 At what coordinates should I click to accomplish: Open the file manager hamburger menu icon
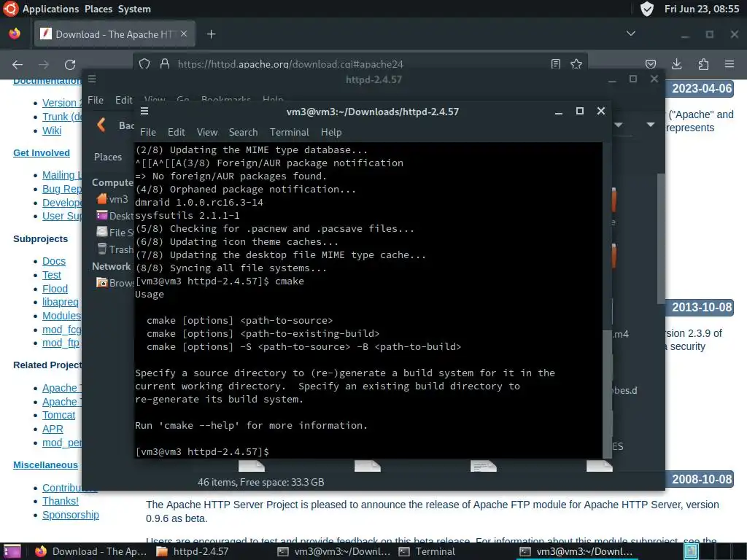coord(92,79)
